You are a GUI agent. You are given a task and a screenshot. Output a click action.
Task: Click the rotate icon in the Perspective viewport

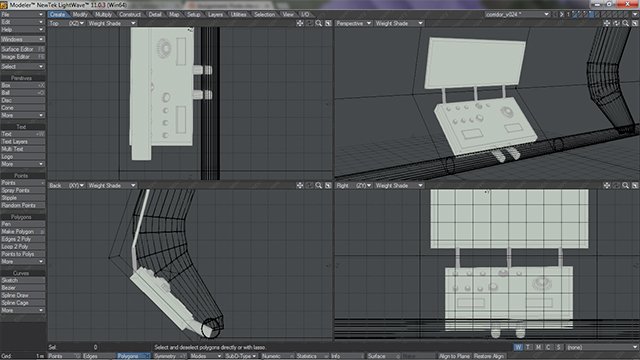click(616, 23)
